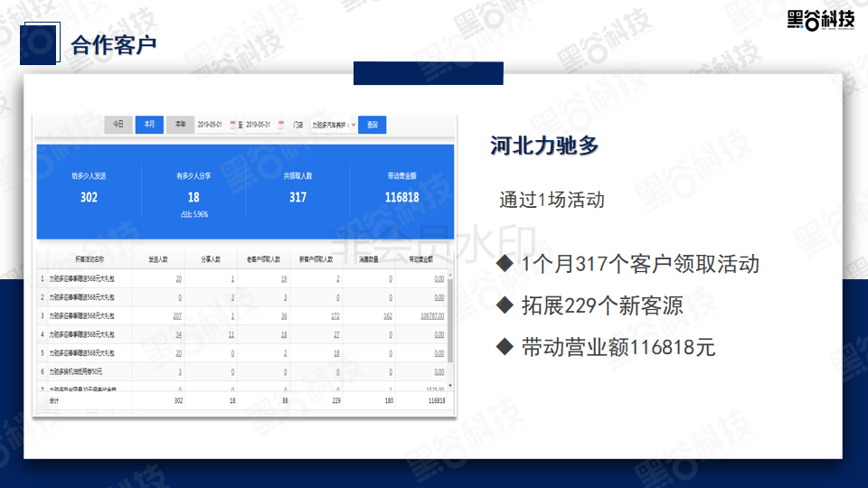Image resolution: width=868 pixels, height=488 pixels.
Task: Open the 172 new customer link
Action: coord(335,316)
